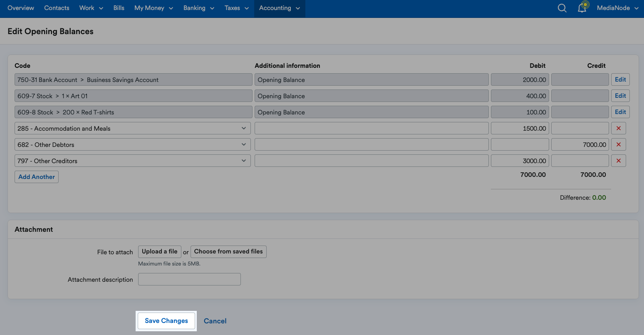Screen dimensions: 644x335
Task: Open the MediaNode account menu
Action: coord(617,8)
